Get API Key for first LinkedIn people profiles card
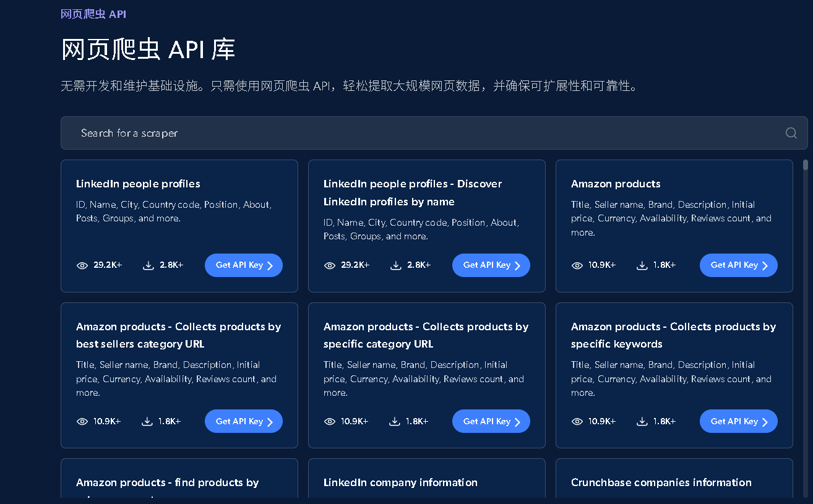813x504 pixels. [244, 265]
